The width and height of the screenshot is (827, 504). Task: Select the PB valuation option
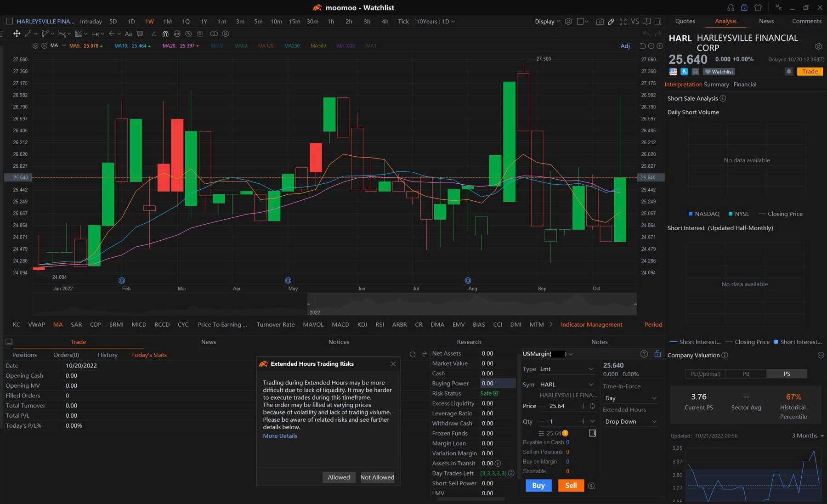(746, 374)
